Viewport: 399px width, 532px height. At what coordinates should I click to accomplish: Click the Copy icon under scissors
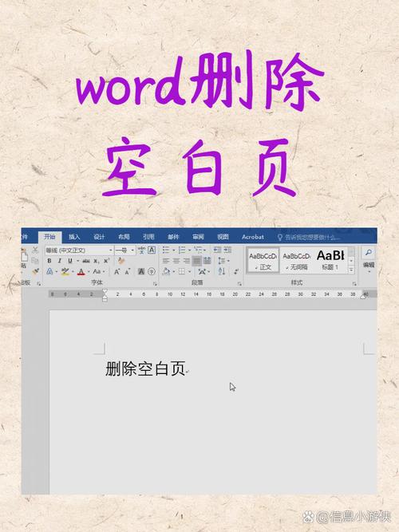(35, 261)
